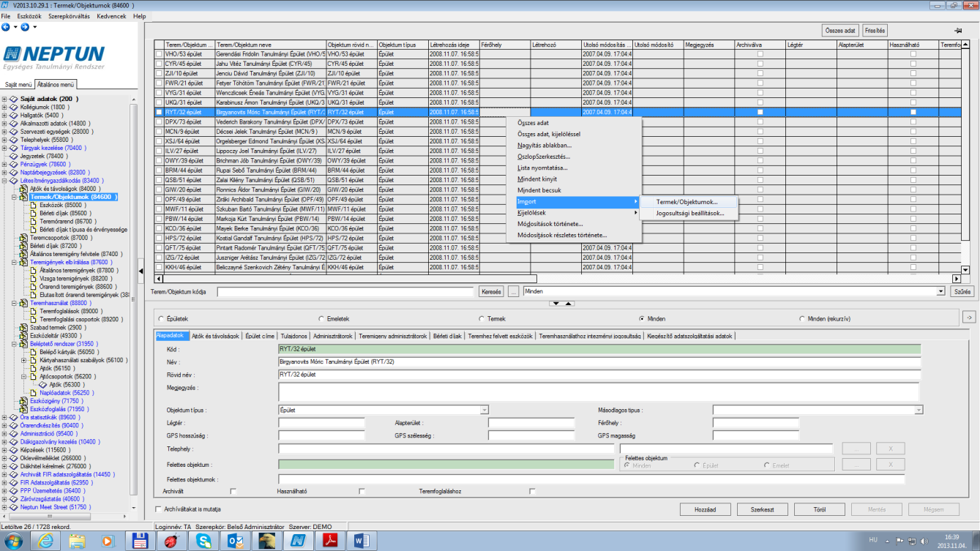Screen dimensions: 980x551
Task: Click the Teremcsoportok node icon
Action: [x=25, y=238]
